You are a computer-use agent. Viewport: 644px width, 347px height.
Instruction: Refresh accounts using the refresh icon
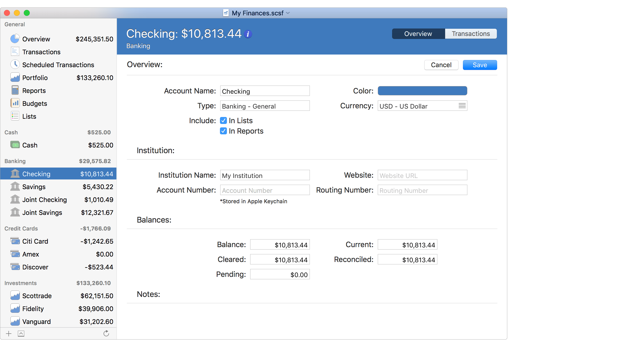click(106, 333)
